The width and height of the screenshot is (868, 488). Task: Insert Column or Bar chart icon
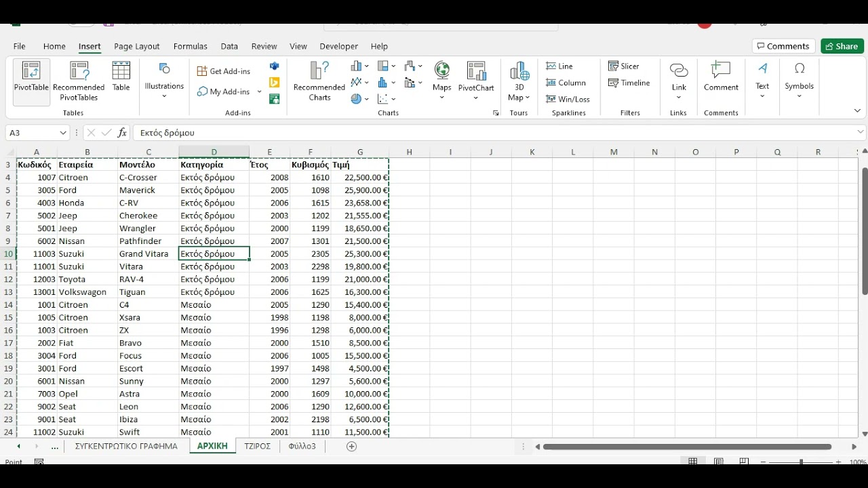(x=359, y=66)
